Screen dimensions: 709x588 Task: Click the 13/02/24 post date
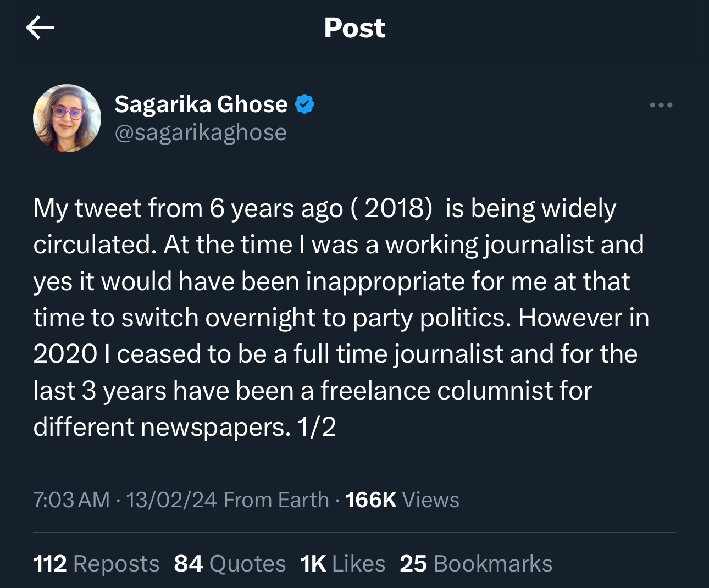tap(171, 500)
